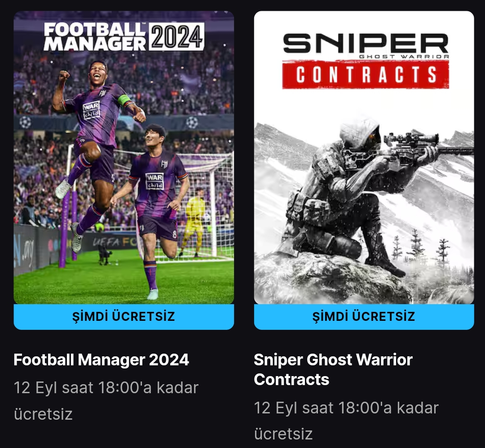Open the Football Manager 2024 cover art
485x448 pixels.
pyautogui.click(x=124, y=158)
